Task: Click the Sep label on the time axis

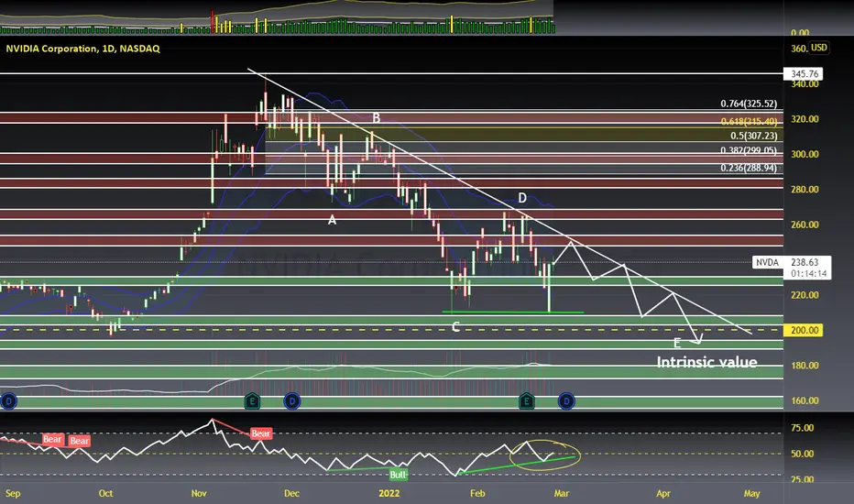Action: coord(12,493)
